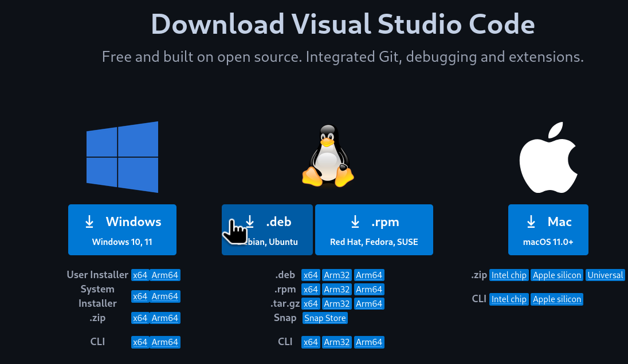Click the Linux Tux penguin icon

(x=328, y=156)
